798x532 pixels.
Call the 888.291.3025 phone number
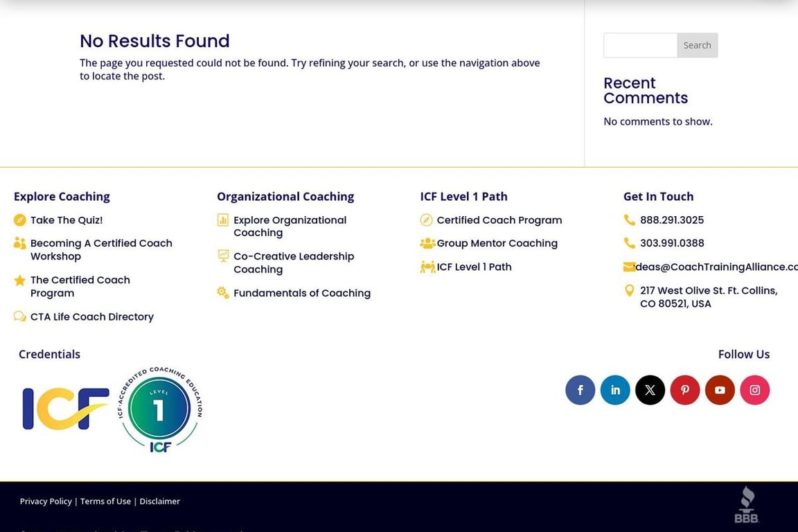tap(672, 220)
